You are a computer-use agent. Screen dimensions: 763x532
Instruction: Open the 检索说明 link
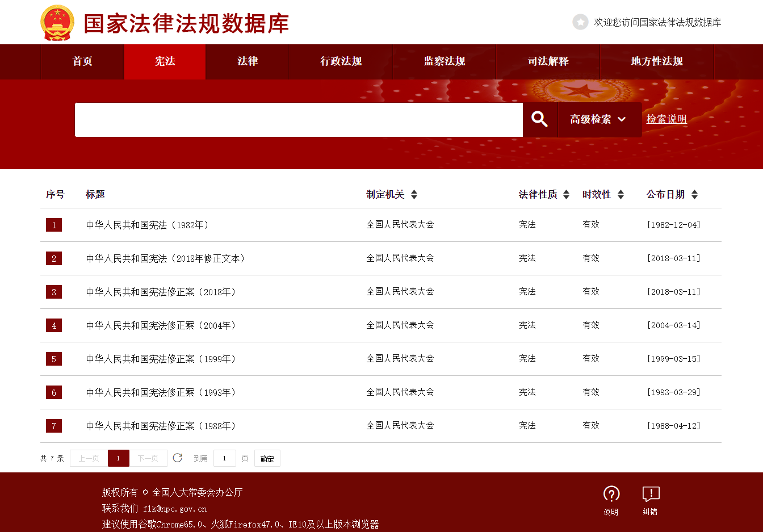click(666, 119)
